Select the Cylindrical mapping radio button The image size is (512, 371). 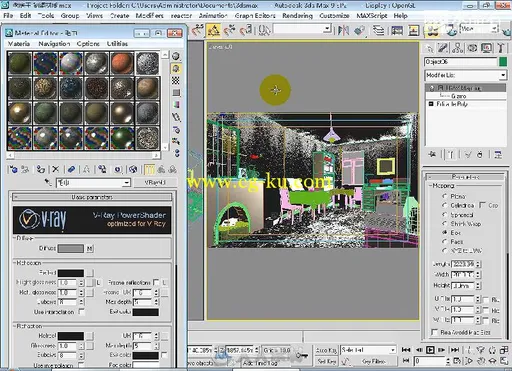click(444, 205)
